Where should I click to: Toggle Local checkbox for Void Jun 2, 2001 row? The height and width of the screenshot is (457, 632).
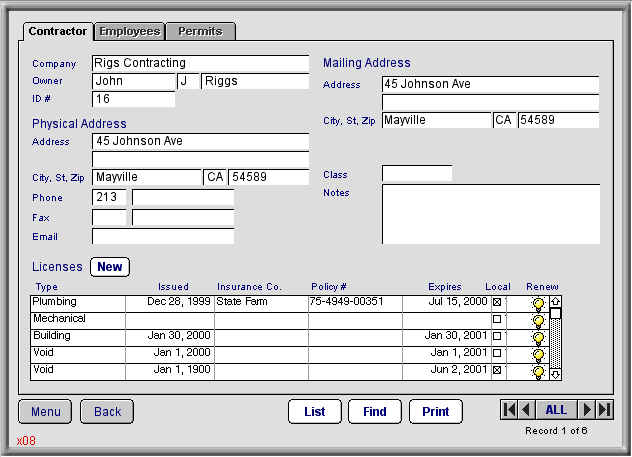click(497, 370)
